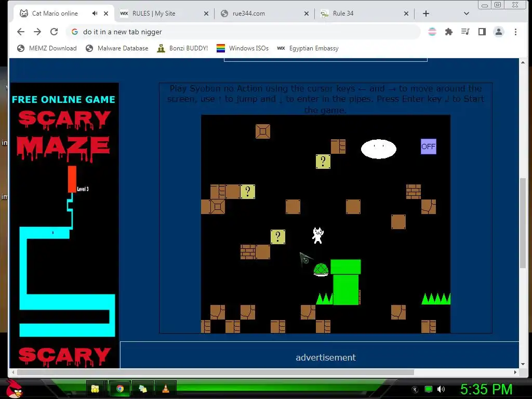Open the volume speaker tray icon
532x399 pixels.
[441, 389]
